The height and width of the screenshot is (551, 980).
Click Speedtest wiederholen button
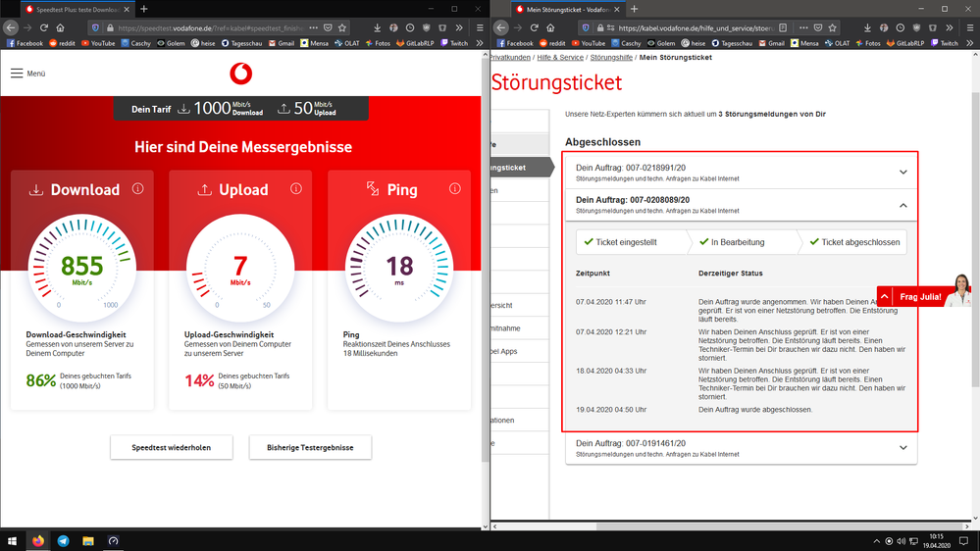tap(172, 447)
